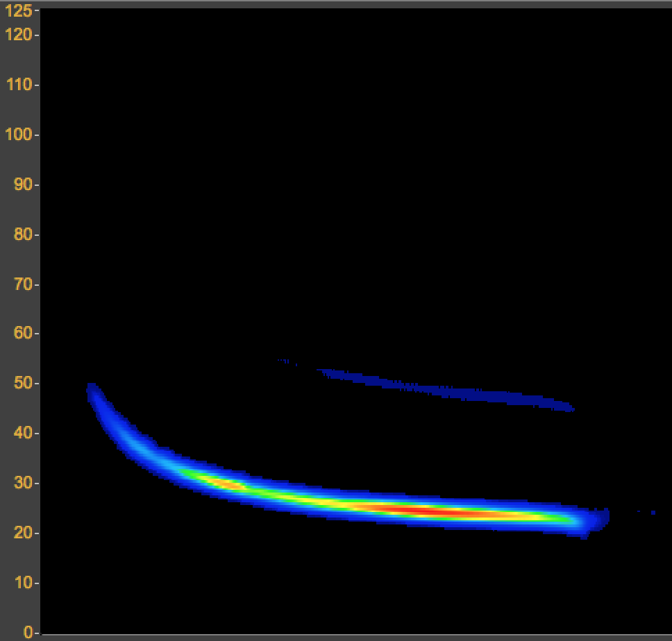Click the 70 label on the vertical axis
Image resolution: width=672 pixels, height=641 pixels.
coord(22,284)
